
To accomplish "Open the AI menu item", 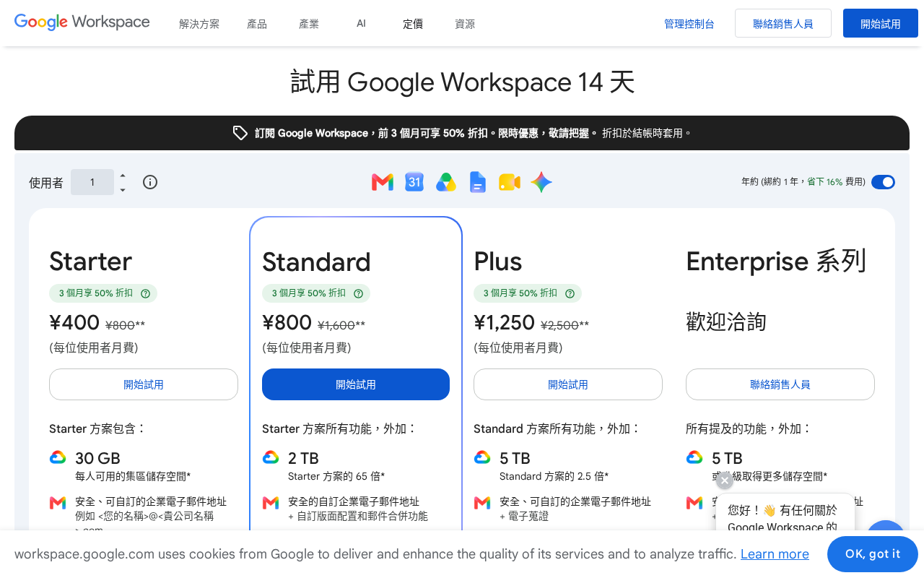I will [361, 24].
